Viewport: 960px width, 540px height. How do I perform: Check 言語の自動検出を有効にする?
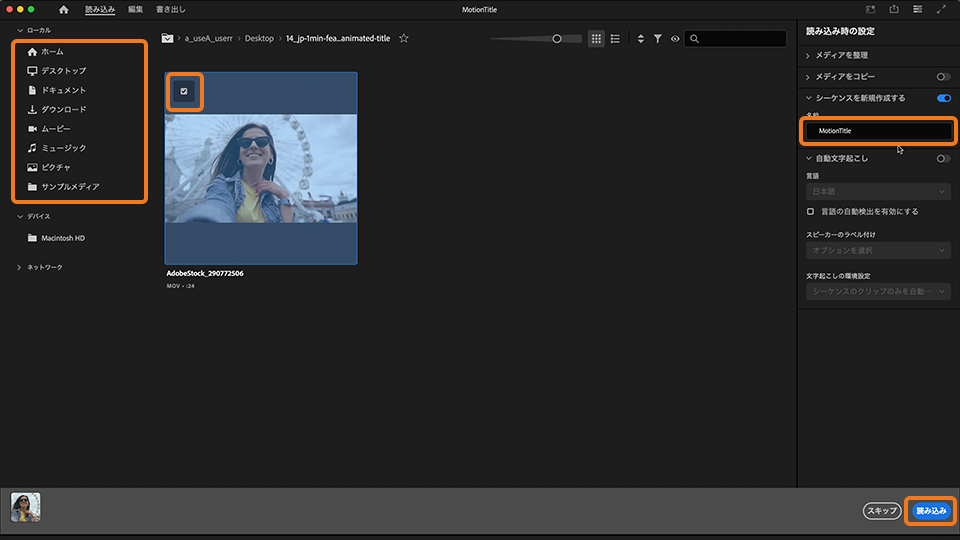click(x=810, y=211)
